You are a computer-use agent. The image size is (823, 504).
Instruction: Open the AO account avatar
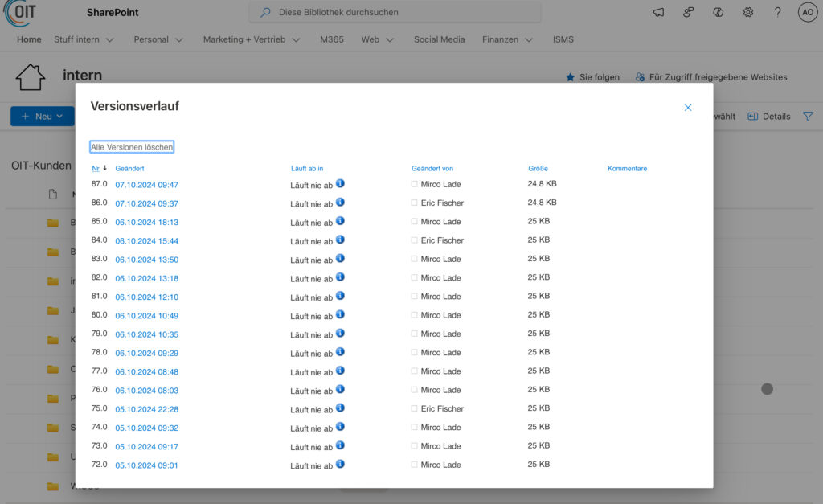[x=807, y=12]
